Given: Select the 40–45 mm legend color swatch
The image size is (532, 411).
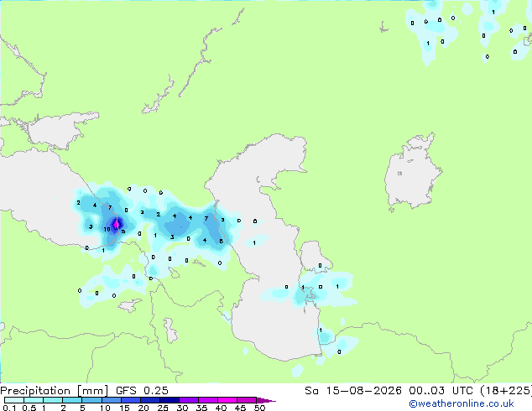Looking at the screenshot, I should click(x=227, y=400).
